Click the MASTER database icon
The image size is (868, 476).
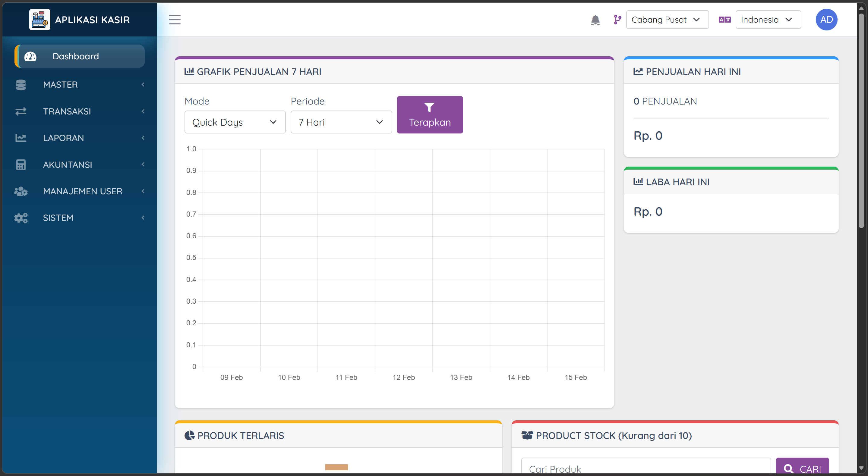[21, 84]
